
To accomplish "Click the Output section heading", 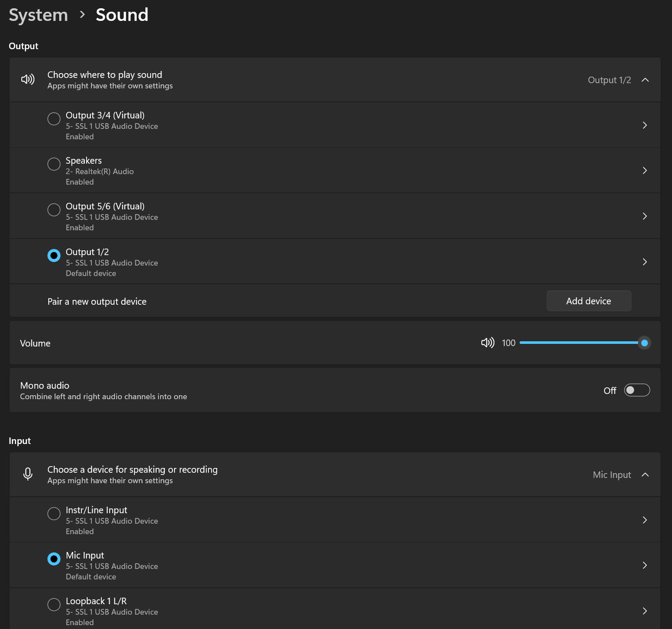I will click(24, 46).
